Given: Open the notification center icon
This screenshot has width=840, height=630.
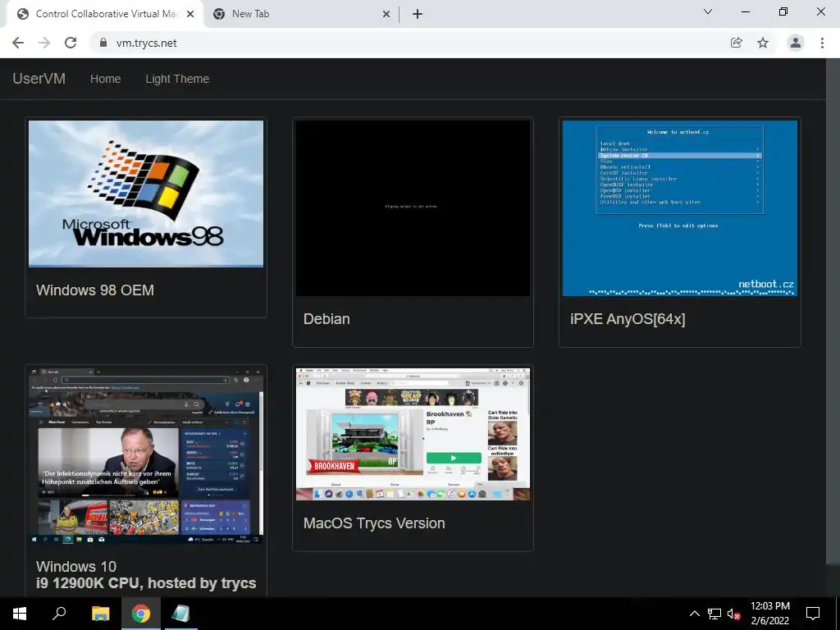Looking at the screenshot, I should pos(813,614).
